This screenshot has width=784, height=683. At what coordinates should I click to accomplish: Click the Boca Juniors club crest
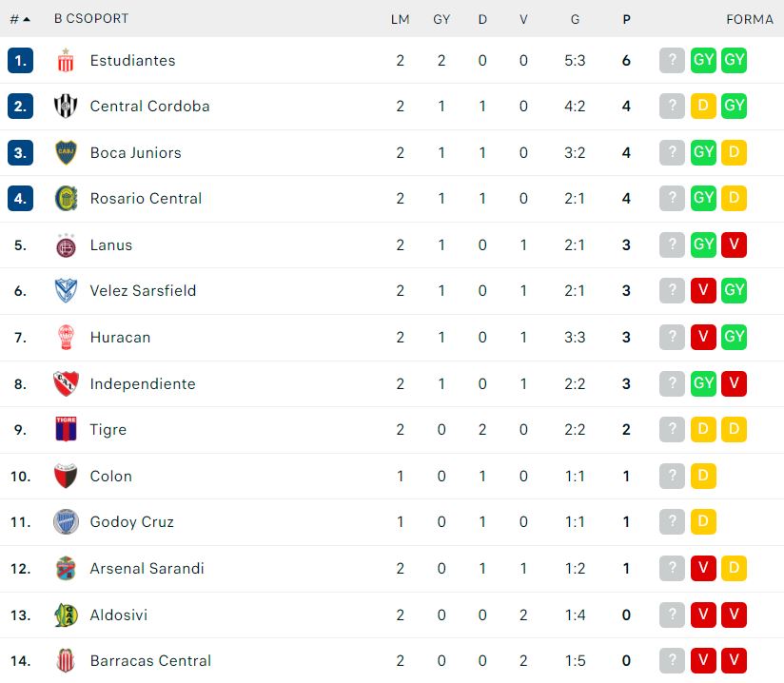(66, 152)
